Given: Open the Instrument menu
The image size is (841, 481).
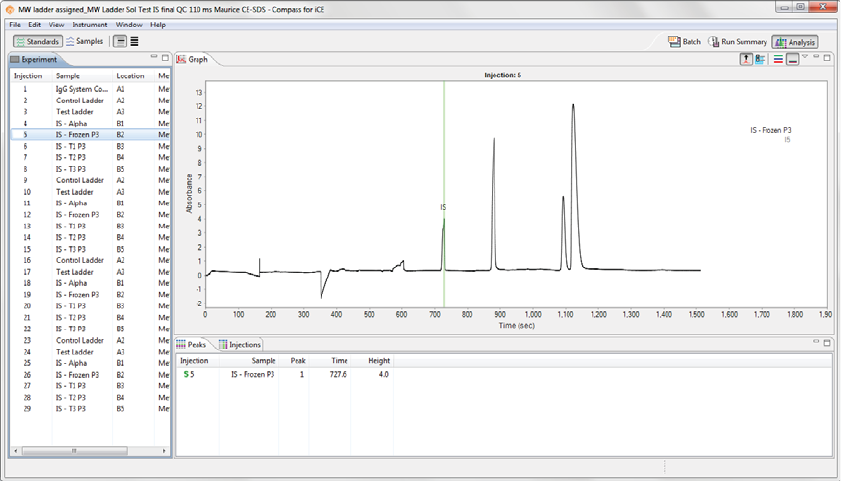Looking at the screenshot, I should pyautogui.click(x=89, y=24).
